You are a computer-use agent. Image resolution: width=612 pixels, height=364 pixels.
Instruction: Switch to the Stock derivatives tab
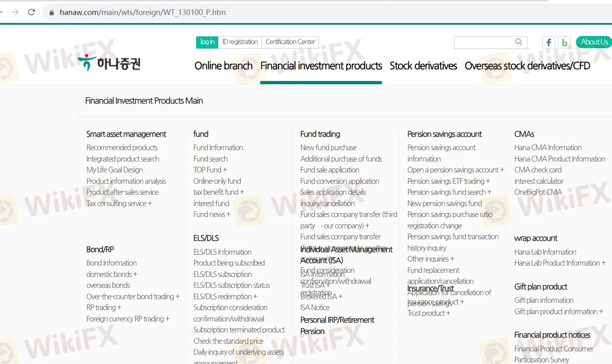point(423,66)
